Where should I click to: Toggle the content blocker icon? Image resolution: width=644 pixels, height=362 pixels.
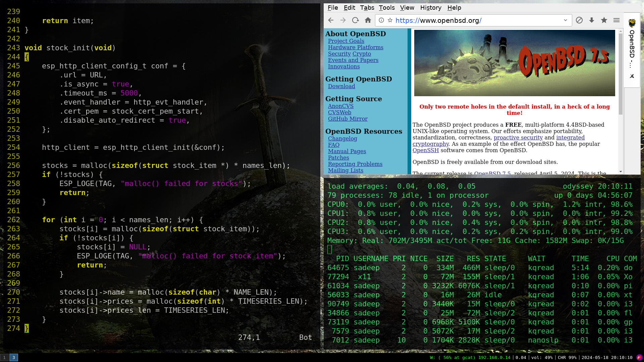coord(579,20)
